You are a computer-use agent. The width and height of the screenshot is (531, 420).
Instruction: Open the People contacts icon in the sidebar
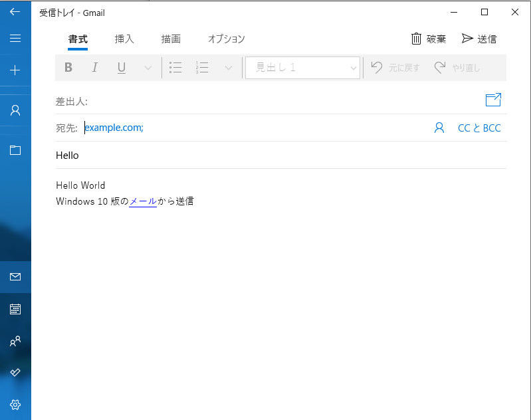(15, 341)
